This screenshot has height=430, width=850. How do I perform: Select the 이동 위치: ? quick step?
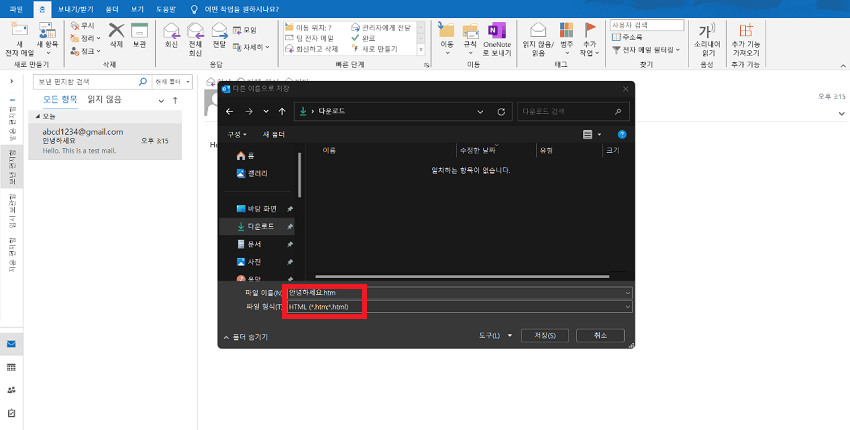click(308, 27)
